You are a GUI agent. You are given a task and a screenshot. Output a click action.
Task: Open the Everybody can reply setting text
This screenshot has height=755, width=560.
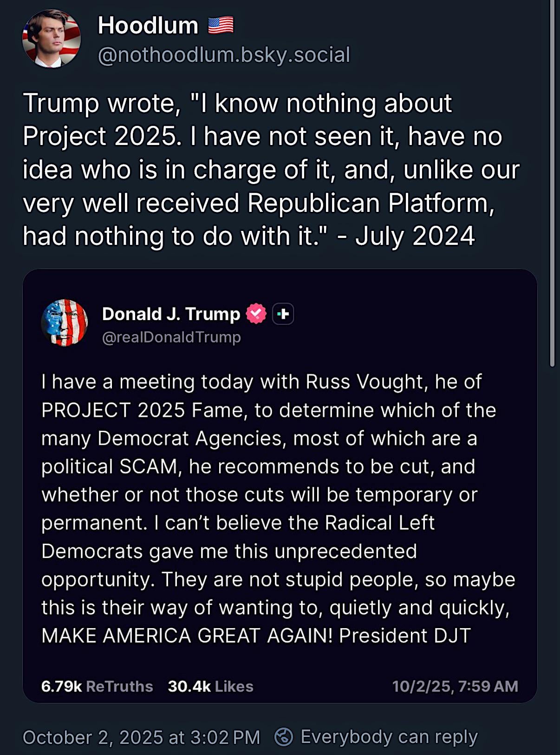click(x=389, y=737)
